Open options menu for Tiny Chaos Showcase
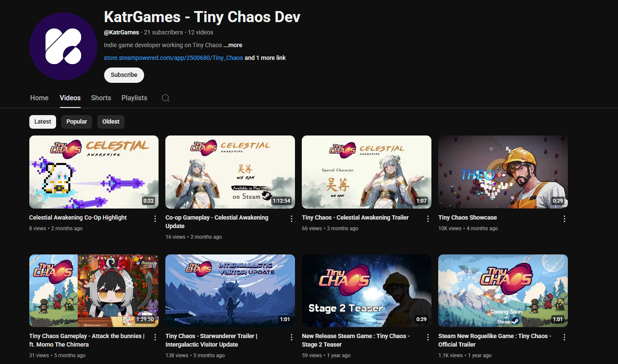 pyautogui.click(x=564, y=219)
